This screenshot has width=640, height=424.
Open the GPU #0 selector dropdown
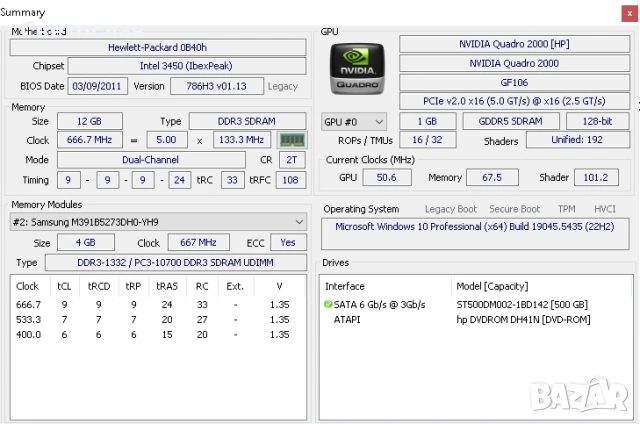pyautogui.click(x=353, y=122)
